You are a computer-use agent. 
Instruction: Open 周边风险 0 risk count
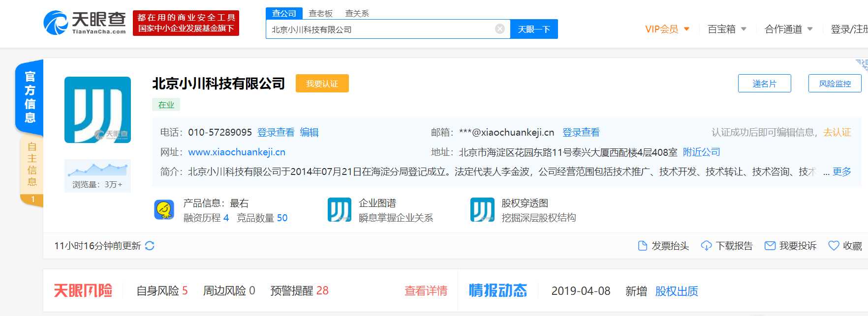pyautogui.click(x=229, y=291)
